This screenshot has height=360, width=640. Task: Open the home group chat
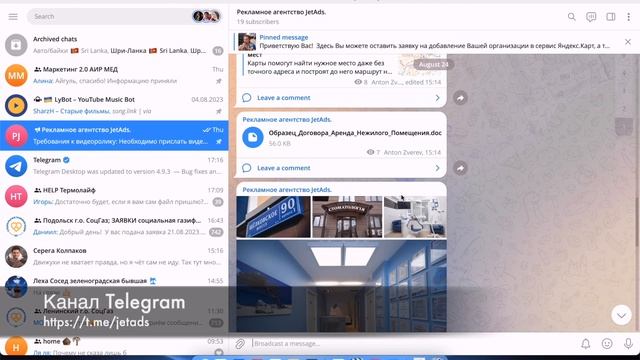click(x=114, y=346)
